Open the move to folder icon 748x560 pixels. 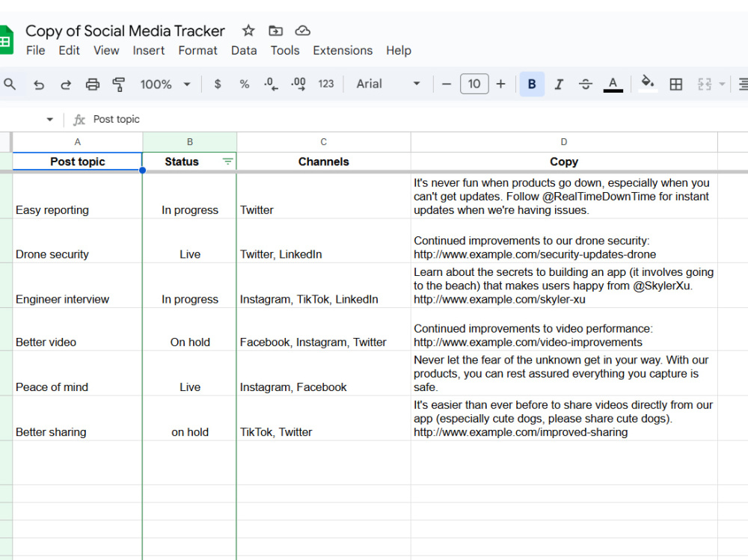pos(275,31)
